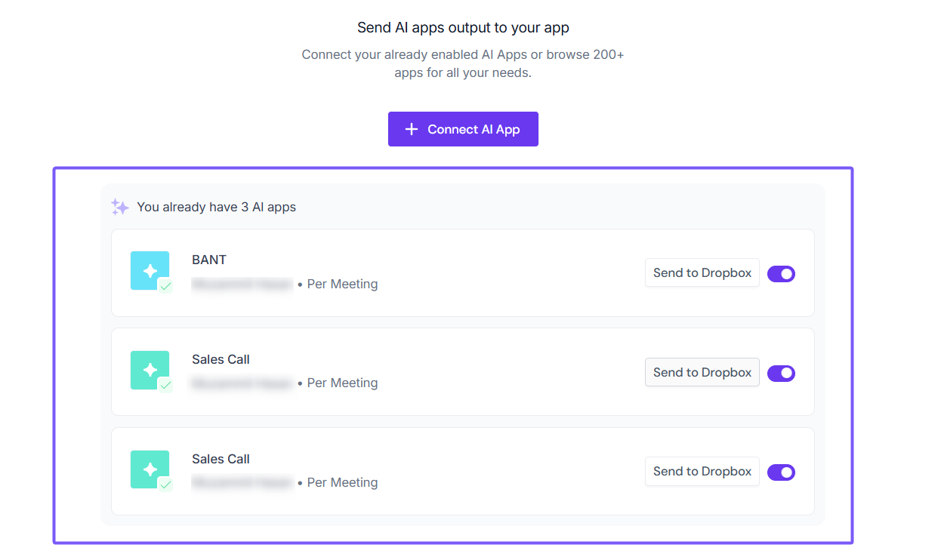Image resolution: width=941 pixels, height=560 pixels.
Task: Click the Per Meeting label under BANT
Action: [x=342, y=285]
